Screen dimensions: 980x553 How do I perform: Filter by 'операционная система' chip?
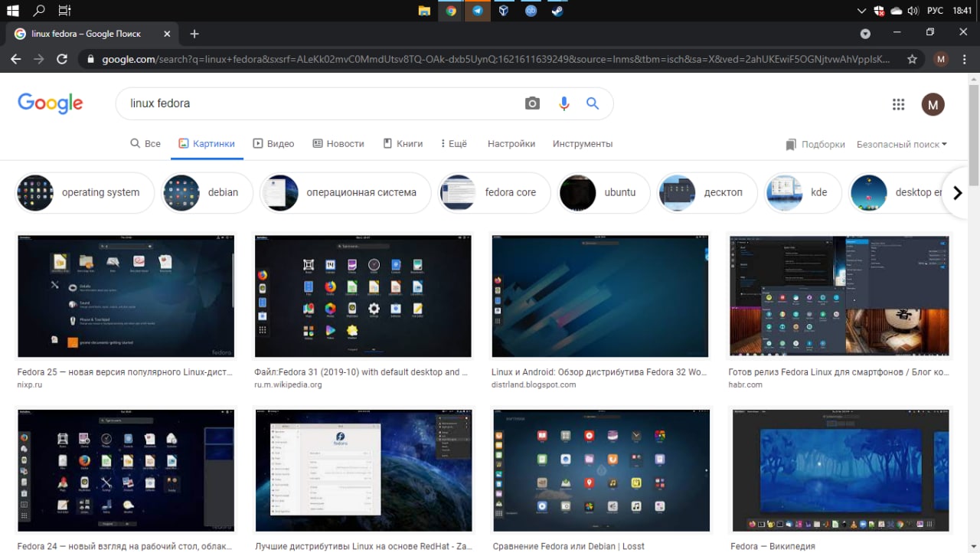(345, 193)
